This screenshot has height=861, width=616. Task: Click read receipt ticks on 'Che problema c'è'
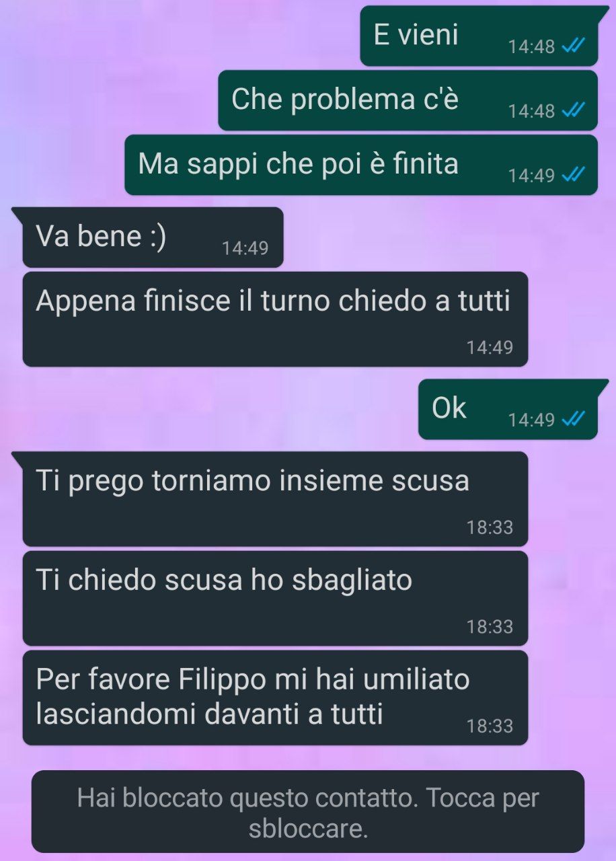point(573,110)
